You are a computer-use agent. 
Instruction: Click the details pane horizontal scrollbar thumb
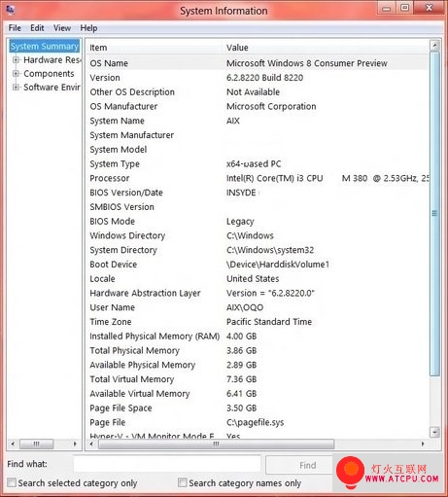pyautogui.click(x=216, y=444)
